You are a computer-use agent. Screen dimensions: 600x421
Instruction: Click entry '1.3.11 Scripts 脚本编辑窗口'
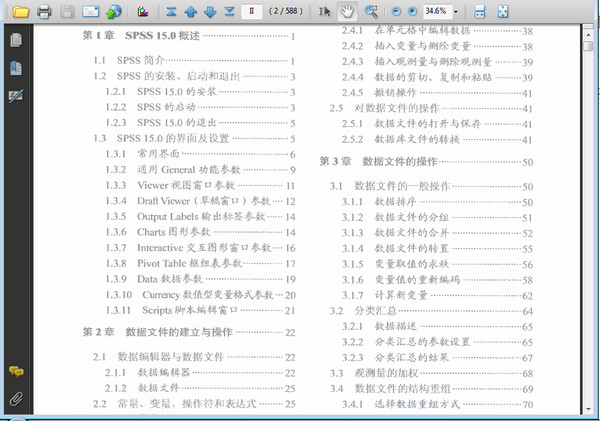172,310
